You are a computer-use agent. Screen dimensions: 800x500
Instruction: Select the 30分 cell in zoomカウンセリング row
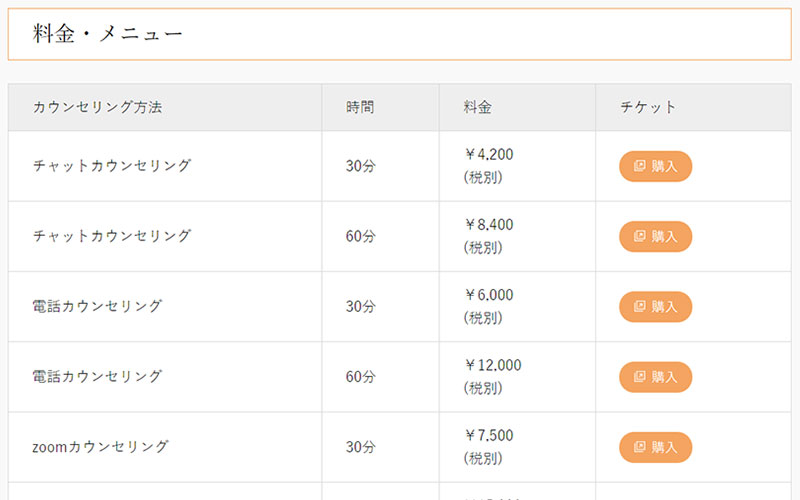(x=360, y=447)
